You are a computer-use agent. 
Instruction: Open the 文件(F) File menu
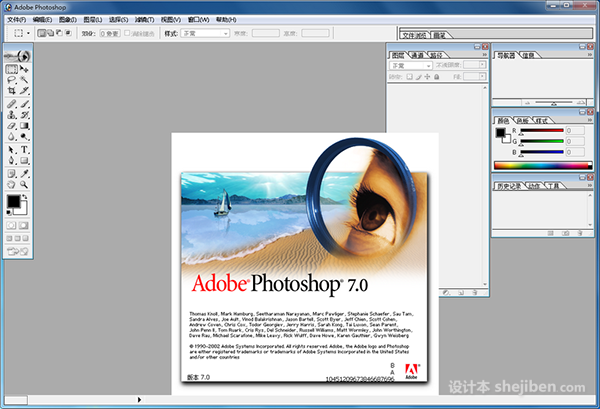(16, 20)
